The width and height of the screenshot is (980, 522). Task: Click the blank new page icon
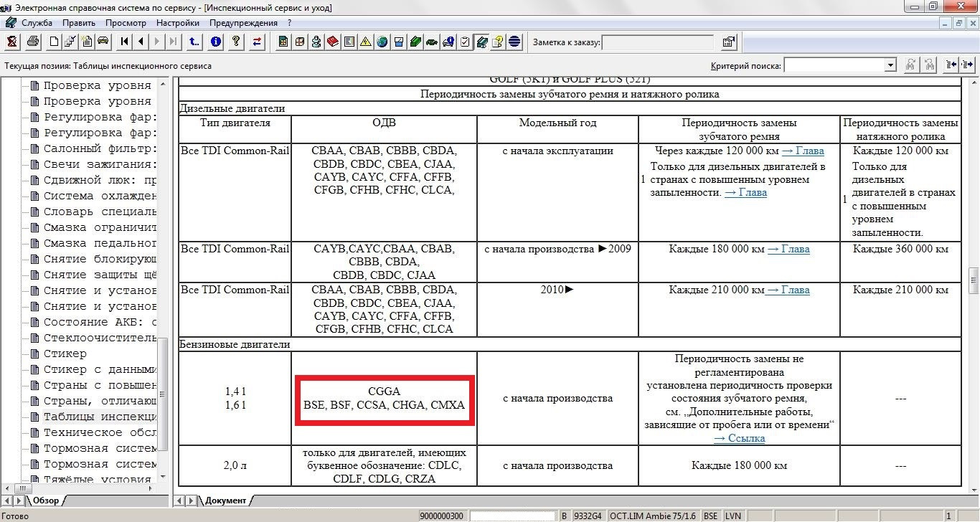click(x=54, y=42)
